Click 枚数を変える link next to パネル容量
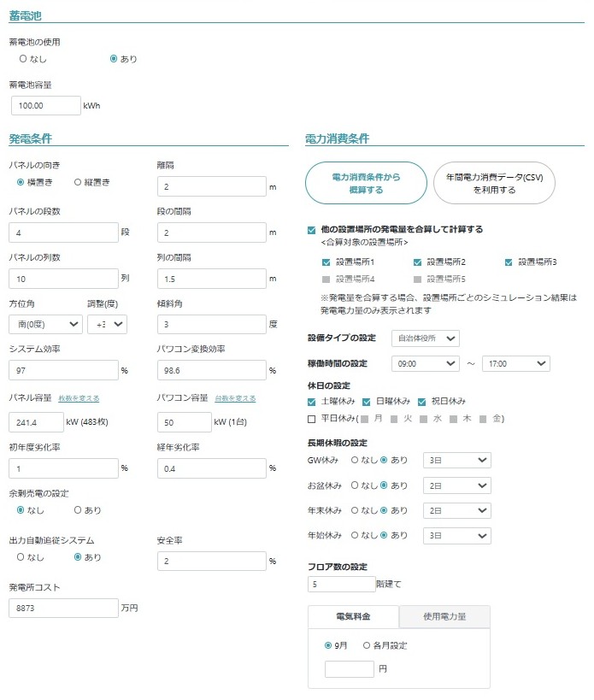The height and width of the screenshot is (700, 594). click(x=79, y=398)
